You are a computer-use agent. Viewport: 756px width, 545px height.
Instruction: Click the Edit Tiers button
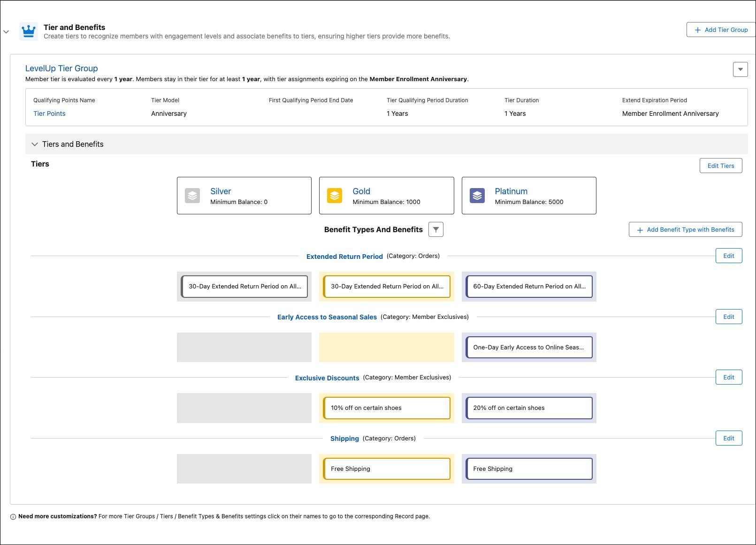721,166
